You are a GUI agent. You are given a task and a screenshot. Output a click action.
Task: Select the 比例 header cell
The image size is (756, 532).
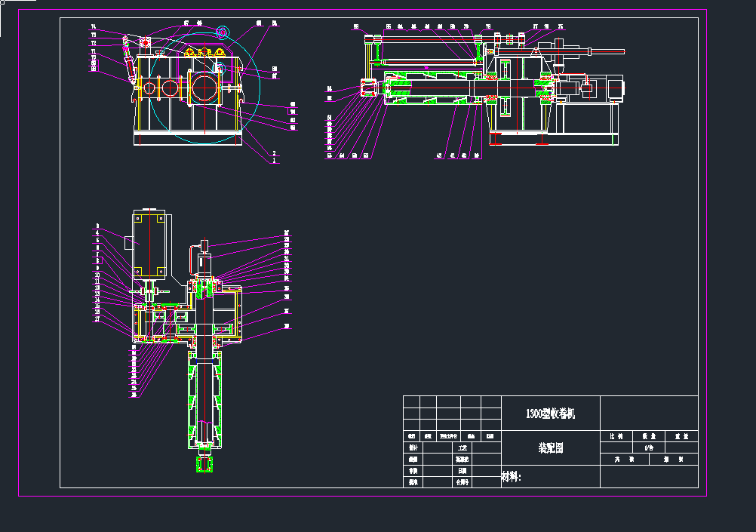(x=616, y=437)
